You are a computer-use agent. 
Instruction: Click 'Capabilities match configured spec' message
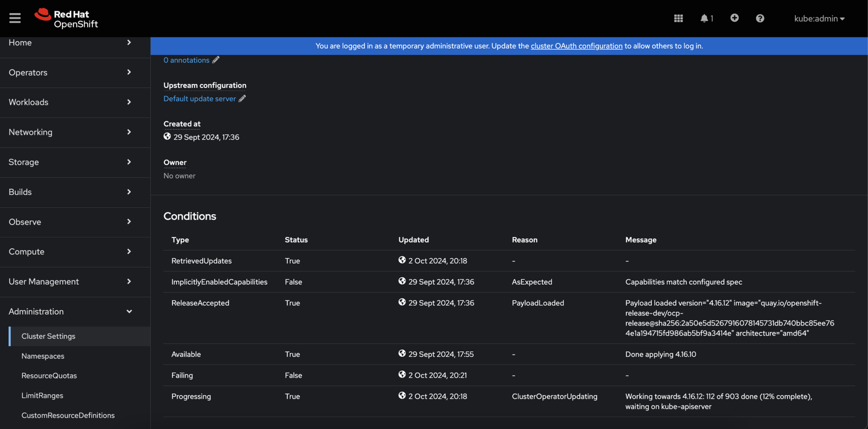[684, 282]
